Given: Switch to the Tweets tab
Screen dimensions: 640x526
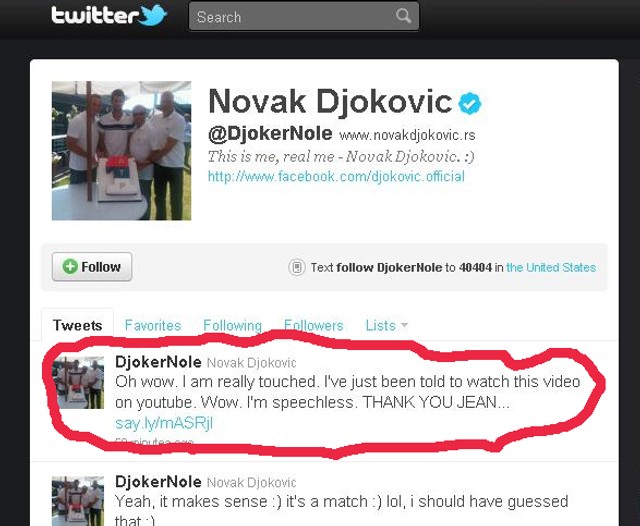Looking at the screenshot, I should (78, 325).
